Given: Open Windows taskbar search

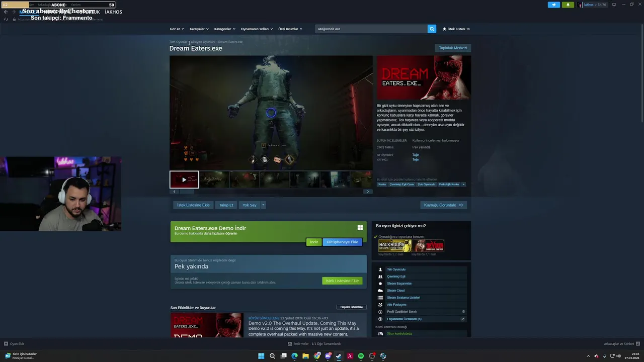Looking at the screenshot, I should click(272, 356).
